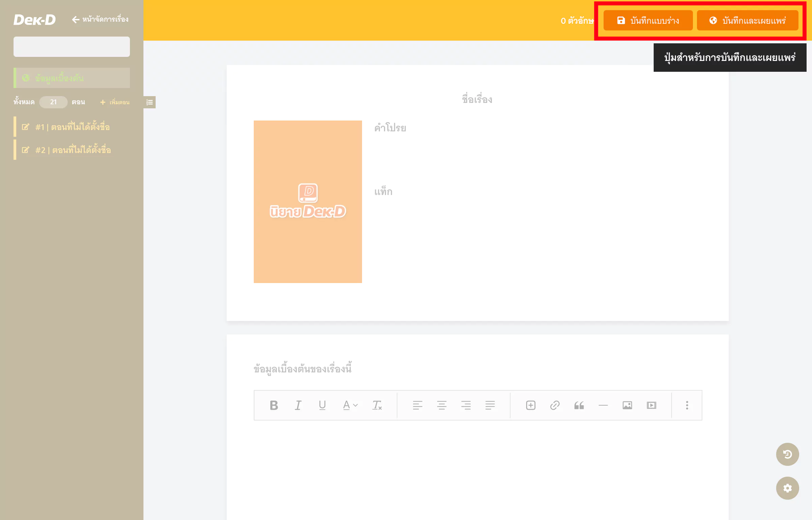Click the edit icon beside chapter #1
This screenshot has width=812, height=520.
coord(25,127)
